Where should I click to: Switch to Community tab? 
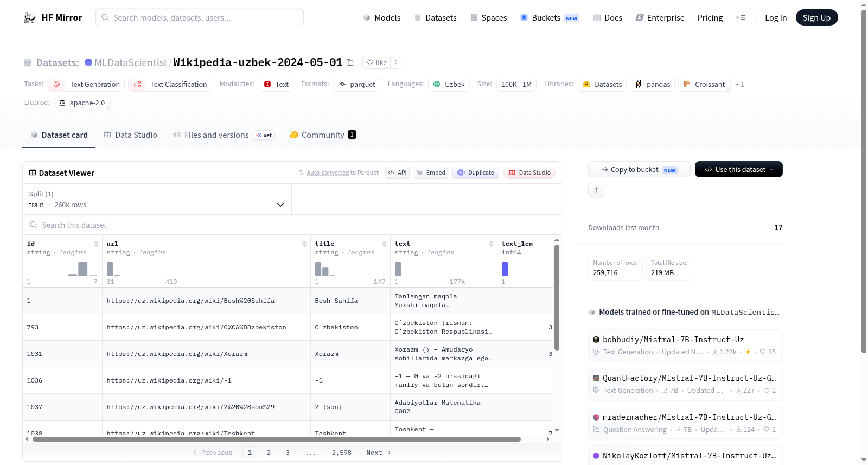323,135
